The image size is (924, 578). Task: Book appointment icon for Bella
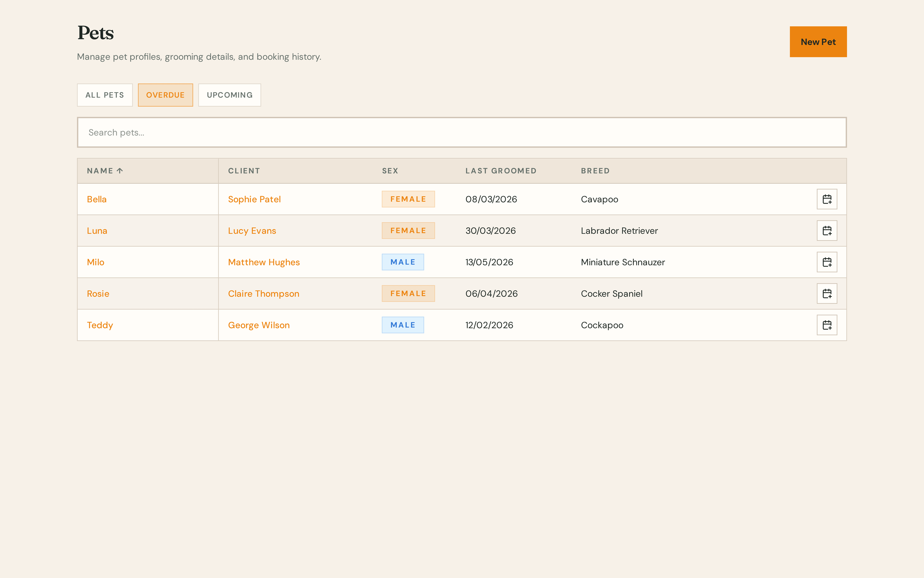click(x=827, y=199)
